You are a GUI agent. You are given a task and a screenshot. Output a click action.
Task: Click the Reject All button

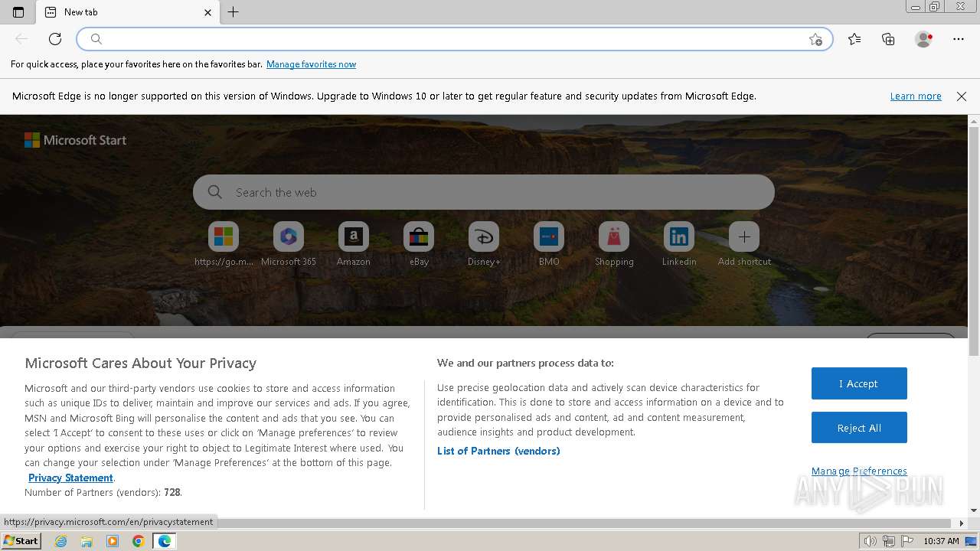click(859, 428)
